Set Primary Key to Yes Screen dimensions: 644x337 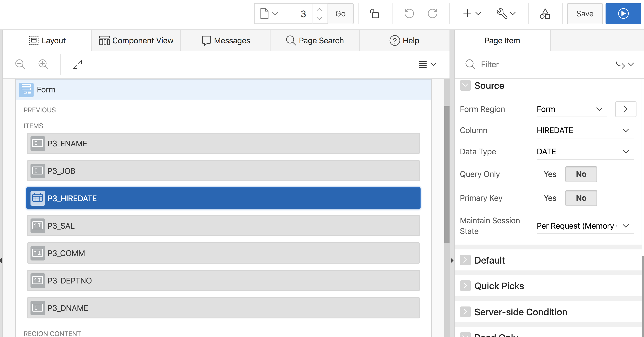[x=550, y=198]
